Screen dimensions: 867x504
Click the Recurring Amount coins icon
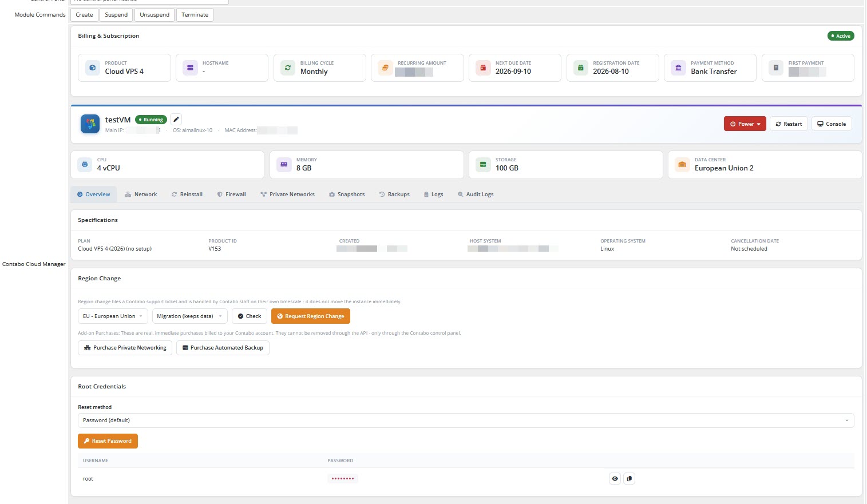[385, 68]
